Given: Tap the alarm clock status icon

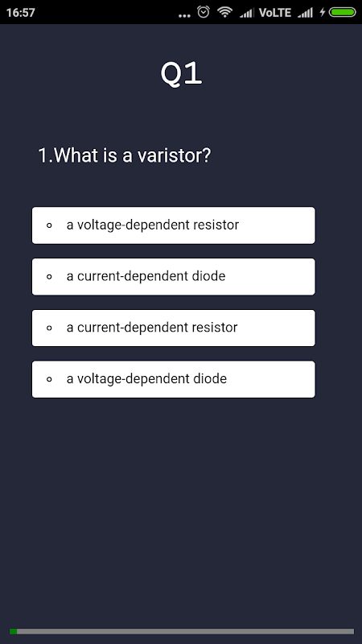Looking at the screenshot, I should (x=204, y=12).
